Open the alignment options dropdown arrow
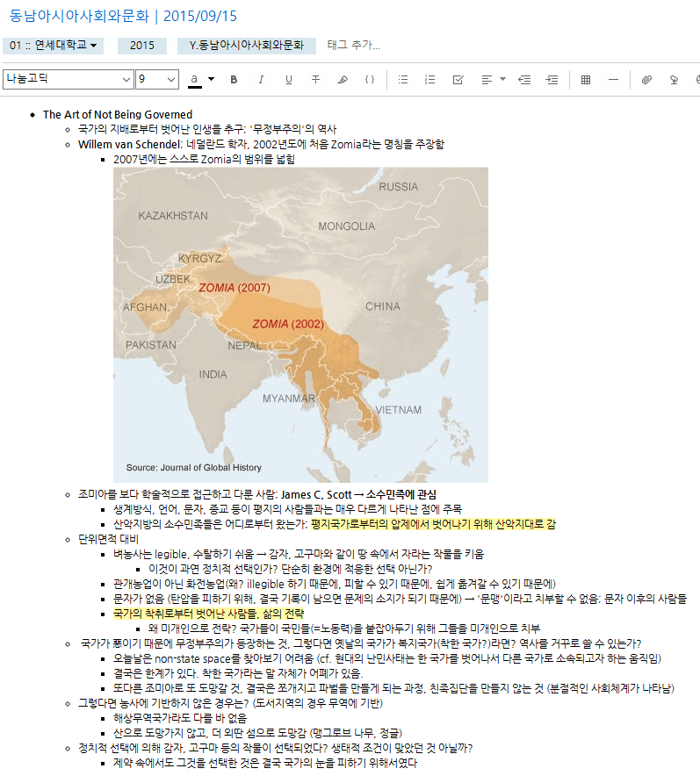Image resolution: width=700 pixels, height=783 pixels. (x=502, y=79)
